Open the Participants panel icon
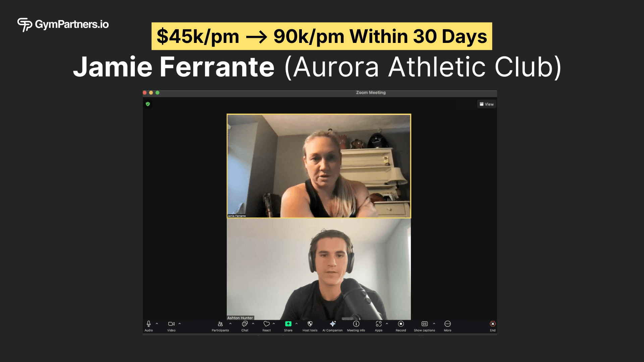Viewport: 644px width, 362px height. point(220,324)
